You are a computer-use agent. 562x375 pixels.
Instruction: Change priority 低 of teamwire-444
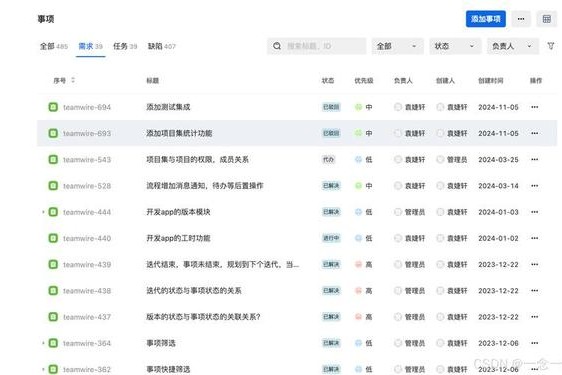[x=363, y=212]
